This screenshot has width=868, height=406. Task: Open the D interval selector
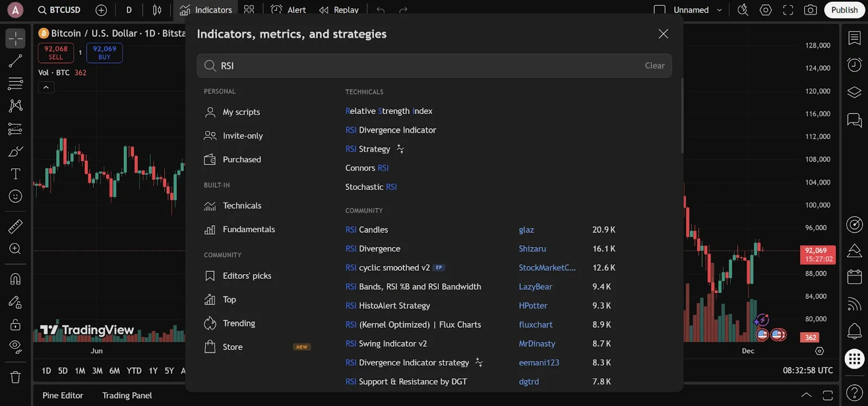(129, 10)
